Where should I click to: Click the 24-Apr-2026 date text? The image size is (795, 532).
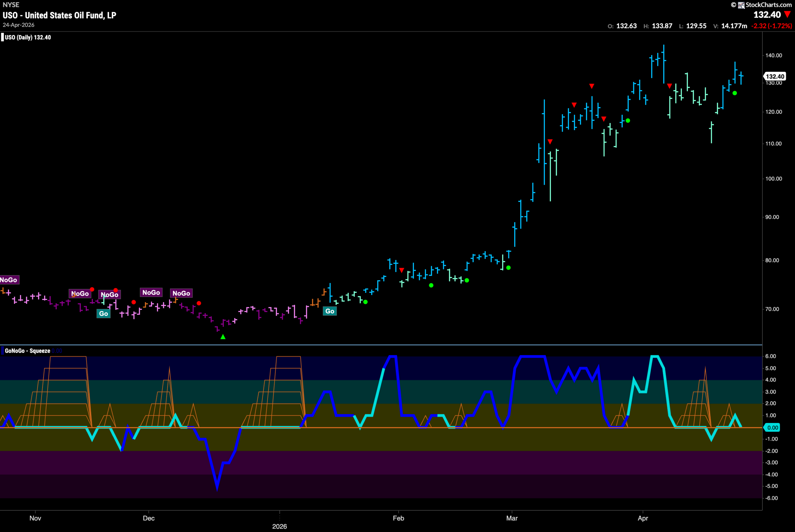click(x=19, y=25)
